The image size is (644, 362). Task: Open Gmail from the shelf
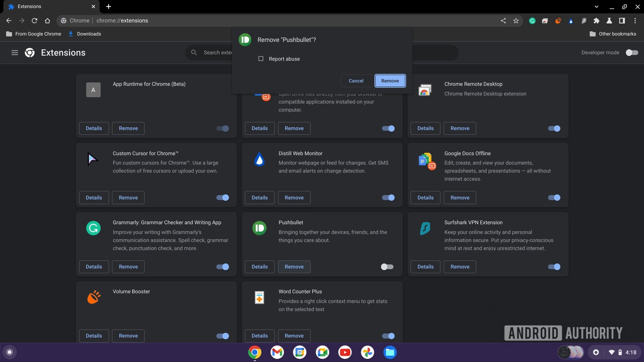(x=277, y=352)
